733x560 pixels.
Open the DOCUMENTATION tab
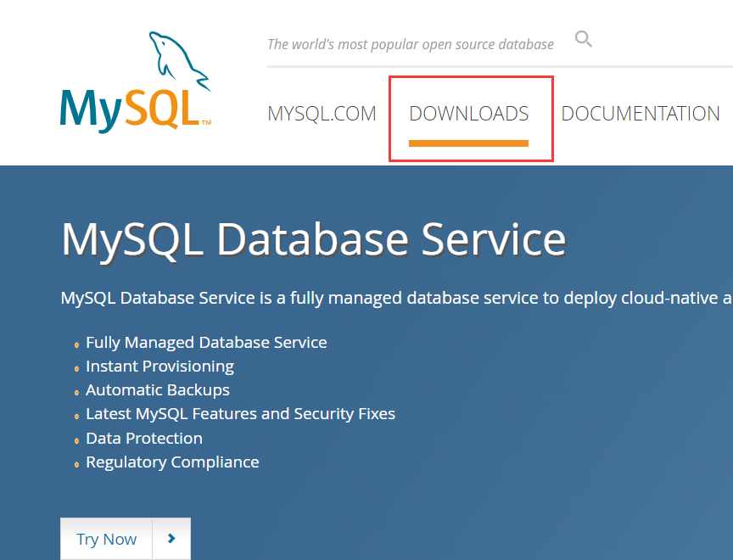641,114
